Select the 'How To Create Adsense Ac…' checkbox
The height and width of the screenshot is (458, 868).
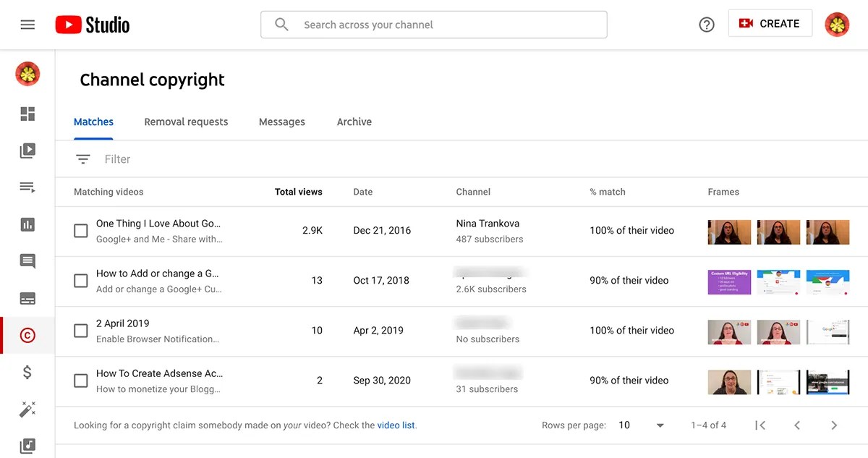tap(80, 381)
